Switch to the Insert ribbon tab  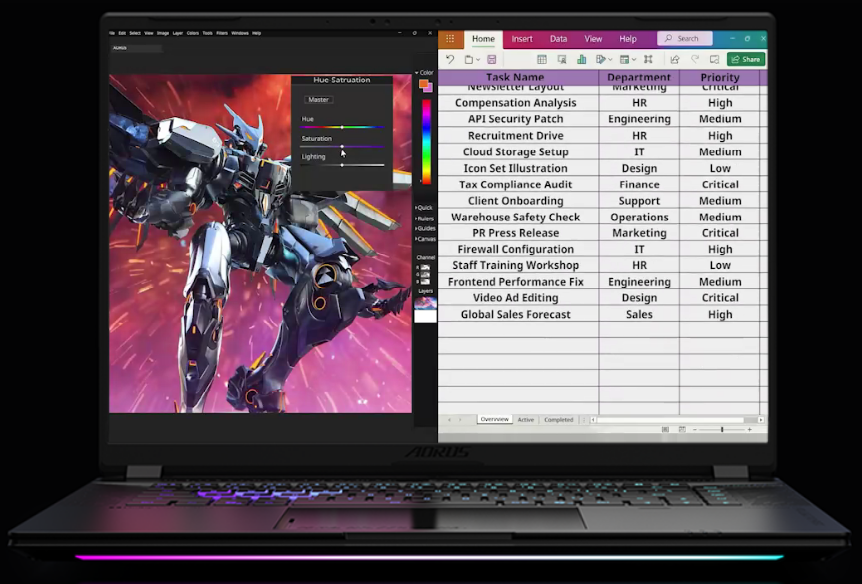pyautogui.click(x=522, y=38)
